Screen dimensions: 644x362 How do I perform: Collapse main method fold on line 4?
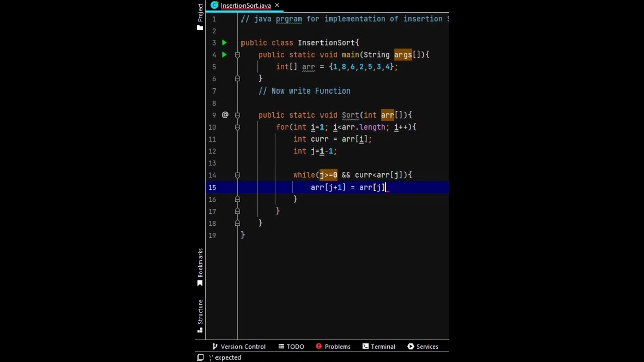pyautogui.click(x=237, y=55)
